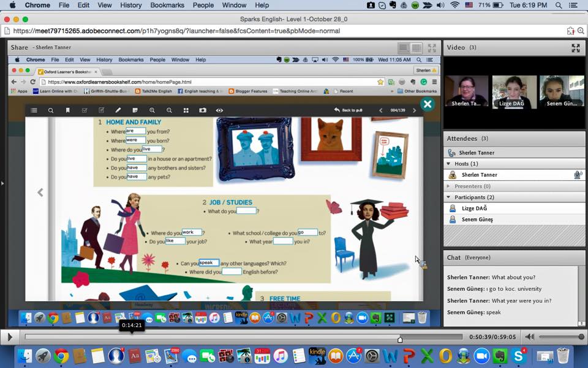Open Bookmarks menu in top menu bar
The image size is (588, 368).
click(167, 6)
